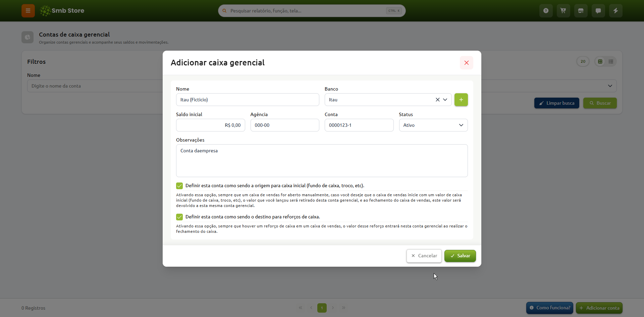The width and height of the screenshot is (644, 317).
Task: Click the Smb Store logo
Action: (62, 11)
